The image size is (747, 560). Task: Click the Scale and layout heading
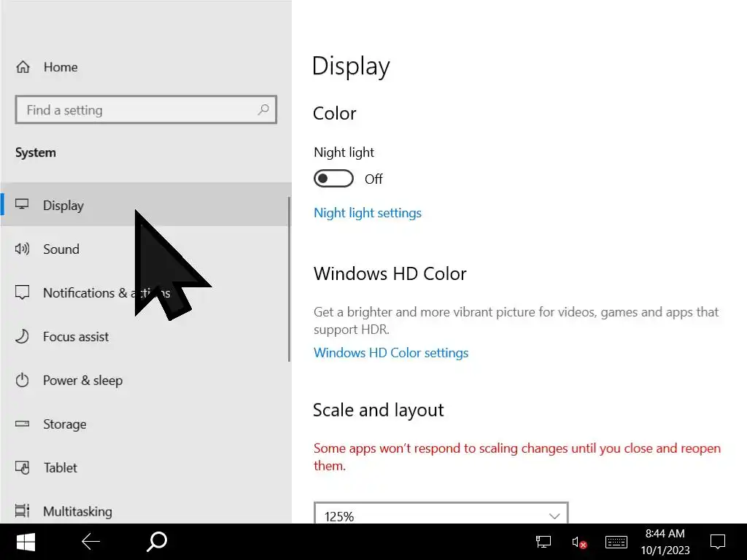click(x=379, y=410)
